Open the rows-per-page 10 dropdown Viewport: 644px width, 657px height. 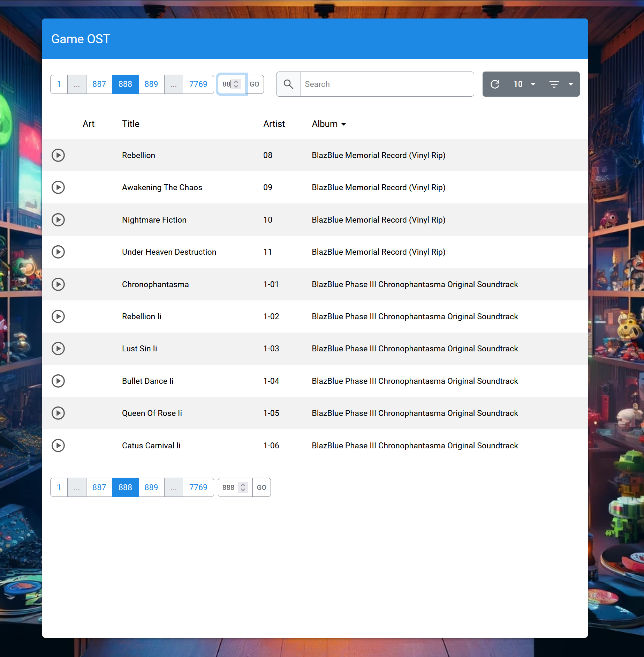tap(524, 84)
